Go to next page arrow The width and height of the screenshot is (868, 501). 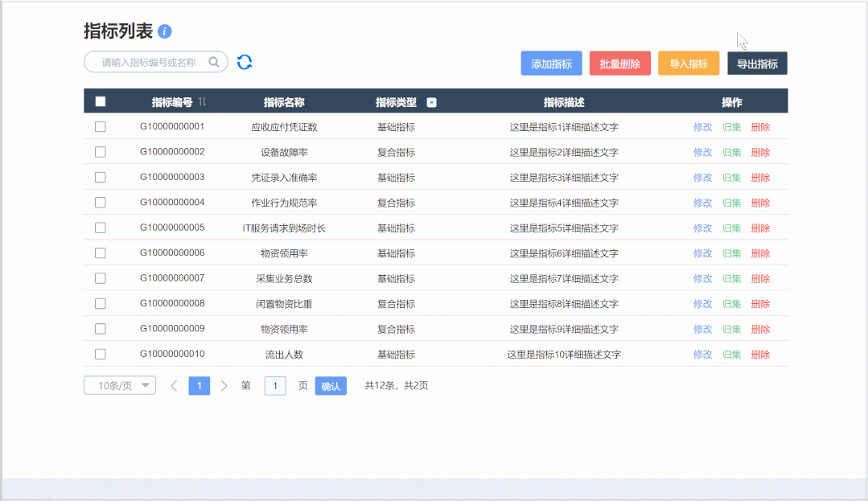click(224, 386)
